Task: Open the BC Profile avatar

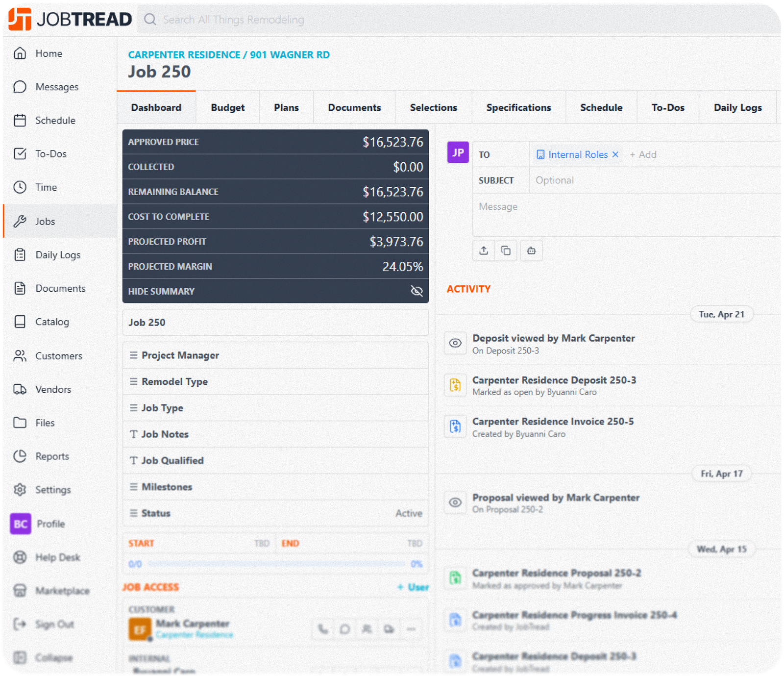Action: click(x=21, y=524)
